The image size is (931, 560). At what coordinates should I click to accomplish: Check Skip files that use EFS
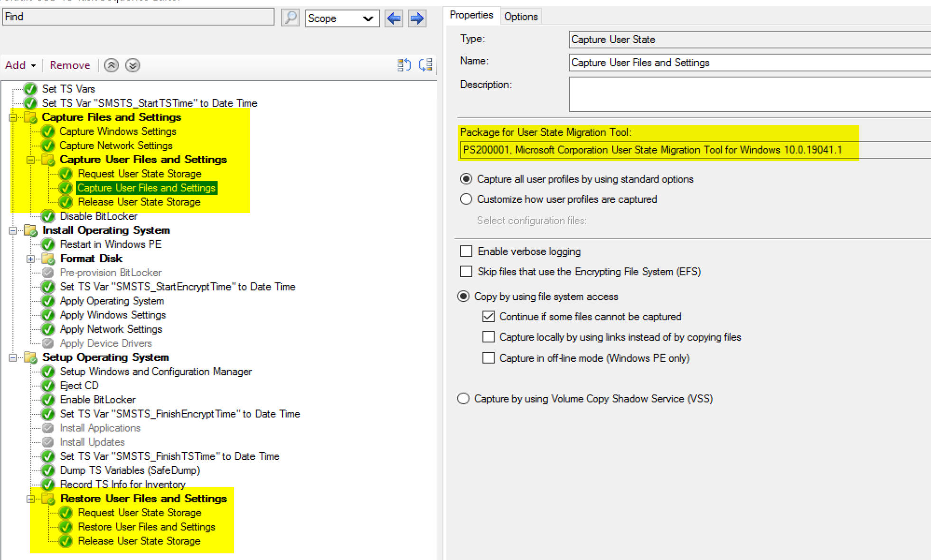coord(466,271)
